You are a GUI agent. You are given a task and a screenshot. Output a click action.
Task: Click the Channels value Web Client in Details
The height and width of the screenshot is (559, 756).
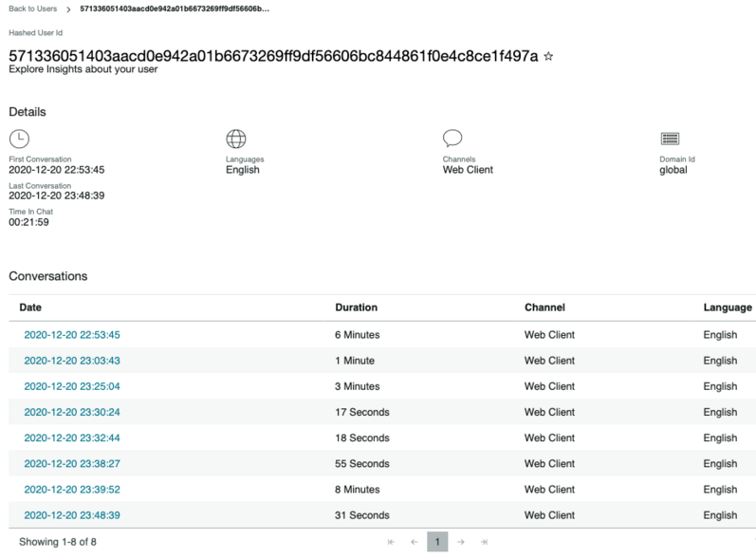468,170
